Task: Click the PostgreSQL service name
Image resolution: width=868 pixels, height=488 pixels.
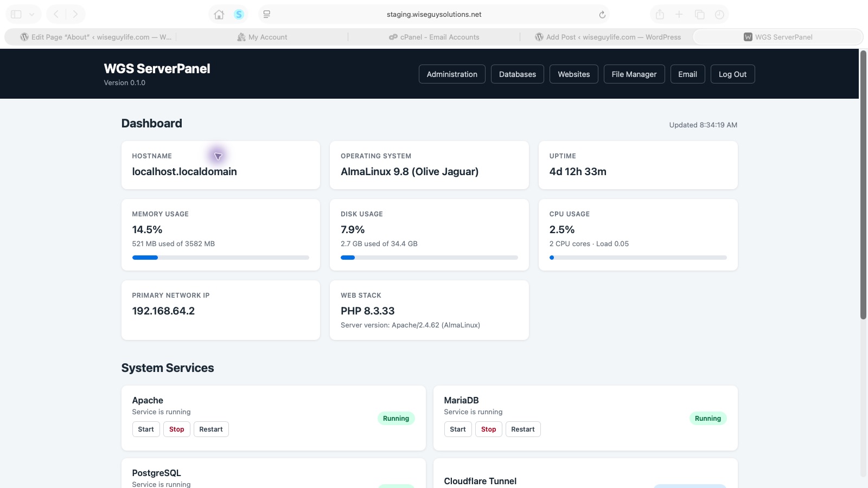Action: point(156,473)
